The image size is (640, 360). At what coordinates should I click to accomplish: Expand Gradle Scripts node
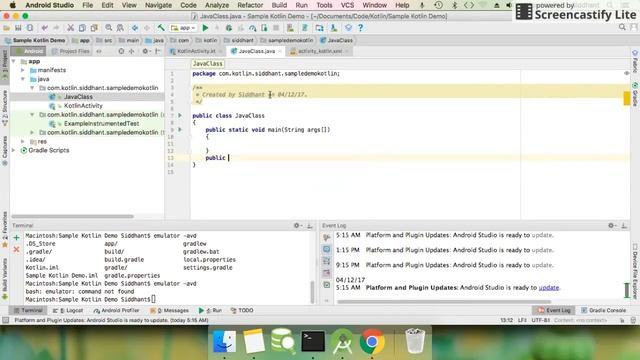(14, 150)
